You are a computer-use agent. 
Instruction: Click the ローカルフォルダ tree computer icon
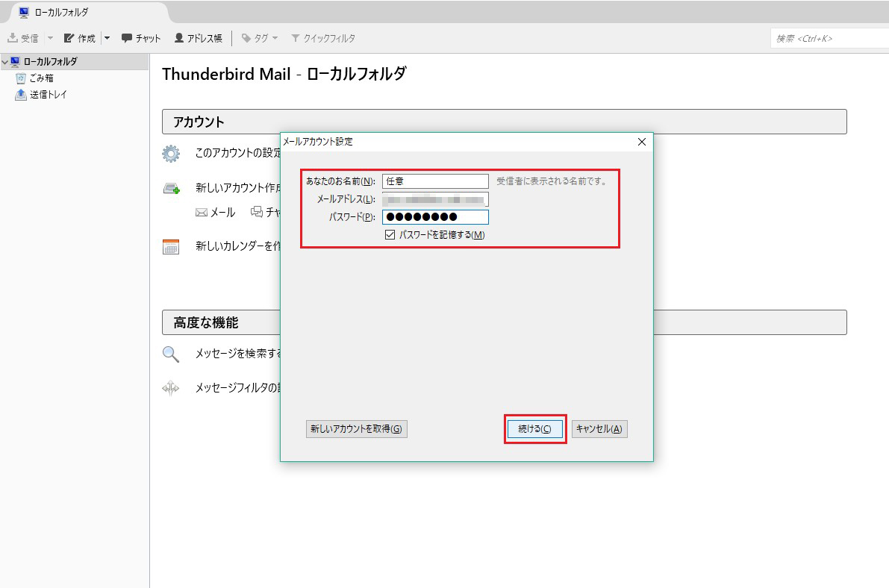point(16,61)
